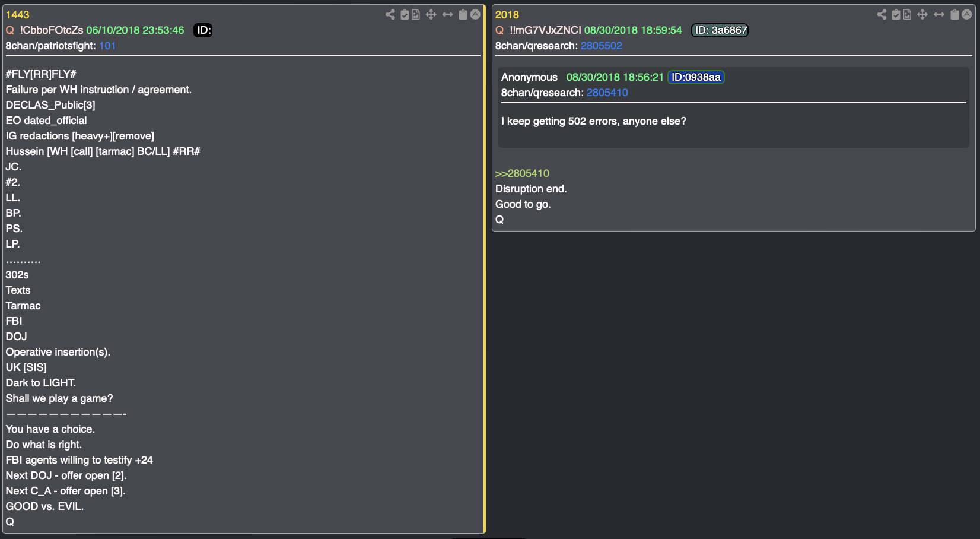Open post number 2018 link
The image size is (980, 539).
click(507, 15)
